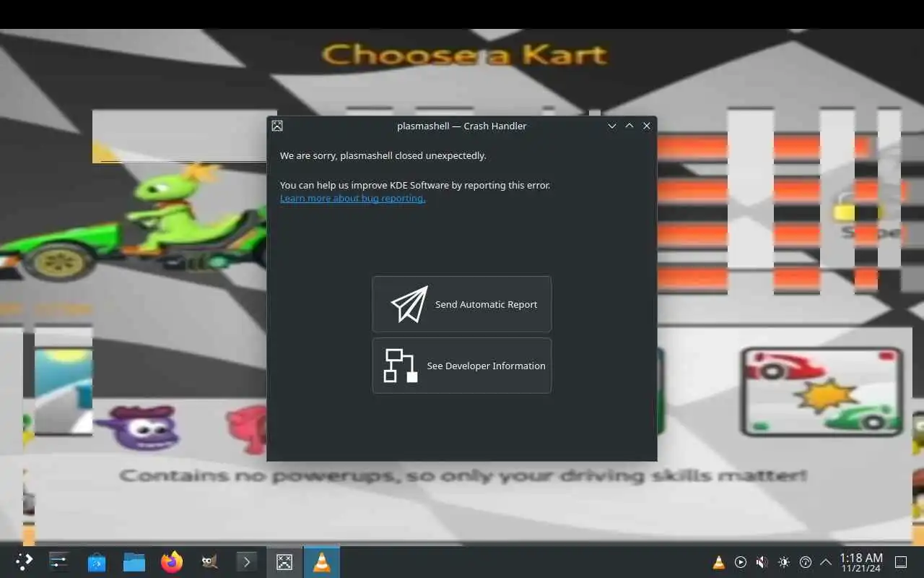Open System Settings from the taskbar
This screenshot has width=924, height=578.
point(58,561)
